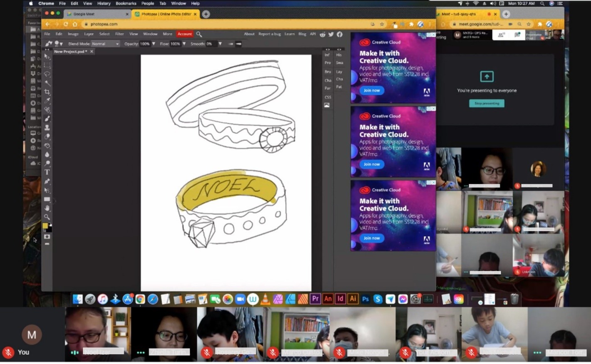Select the Crop tool in Photopea toolbar
Viewport: 591px width, 364px height.
click(47, 92)
